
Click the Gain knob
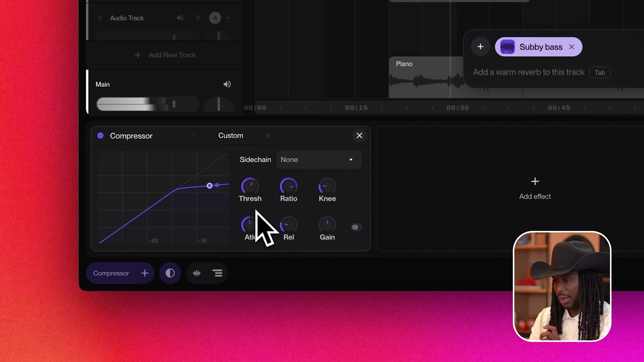[327, 225]
